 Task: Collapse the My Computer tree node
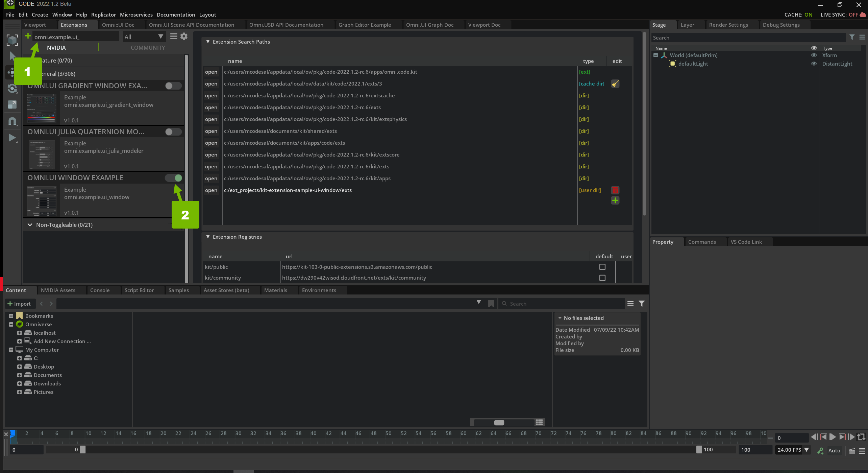(11, 350)
